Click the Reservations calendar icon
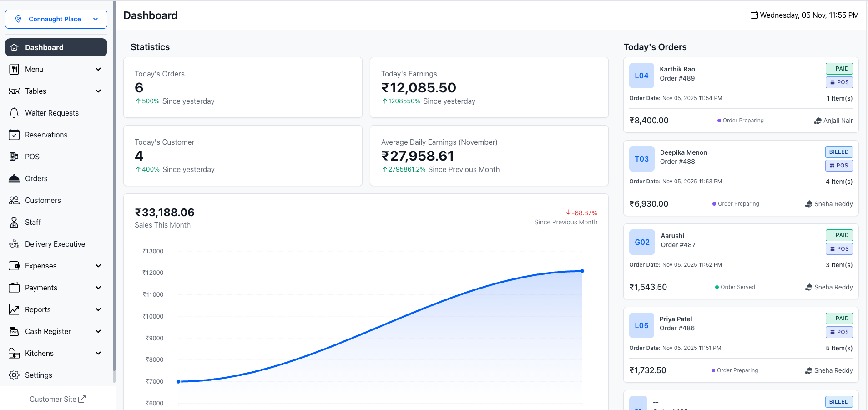Viewport: 868px width, 410px height. tap(14, 135)
